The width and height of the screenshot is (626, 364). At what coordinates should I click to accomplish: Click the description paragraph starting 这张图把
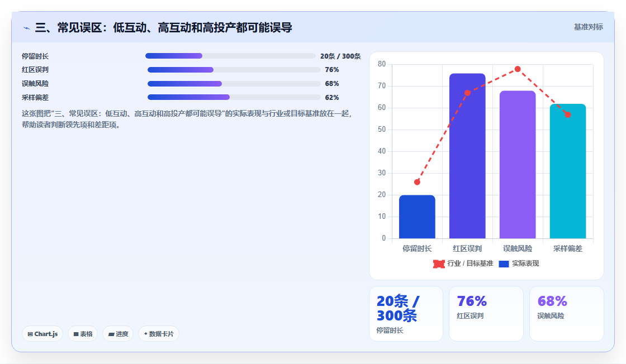click(187, 119)
